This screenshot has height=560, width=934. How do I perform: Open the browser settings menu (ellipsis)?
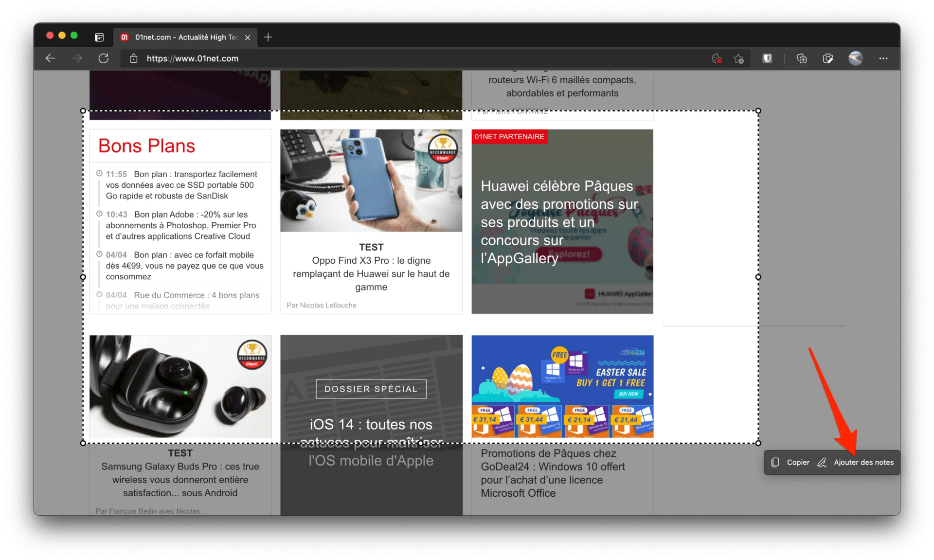(x=884, y=58)
